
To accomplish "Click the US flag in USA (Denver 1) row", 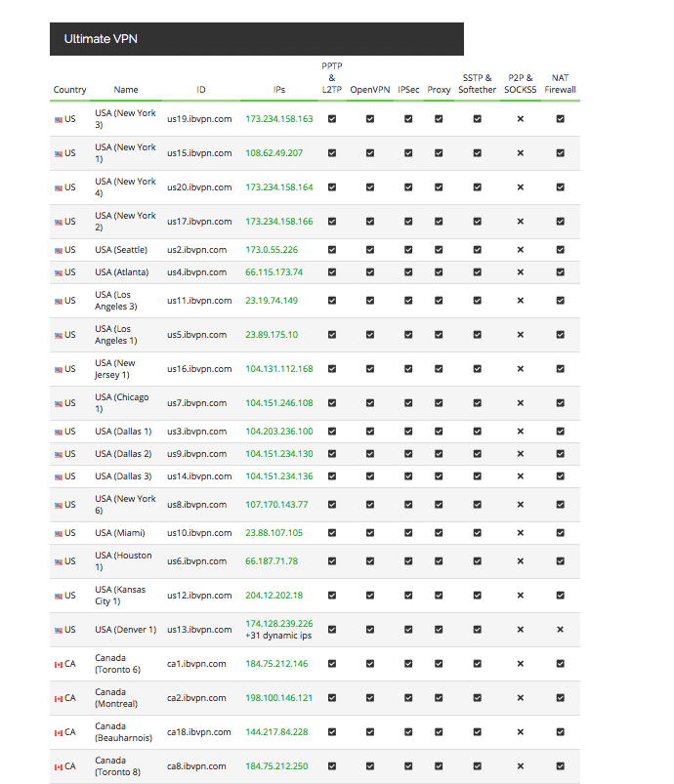I will point(59,631).
